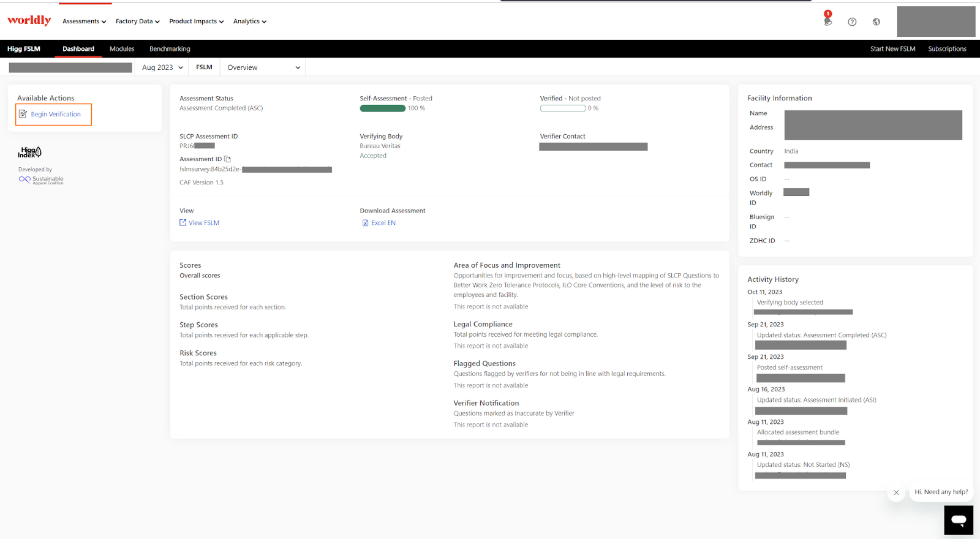Click the 'Facility Information' heading

[x=779, y=98]
